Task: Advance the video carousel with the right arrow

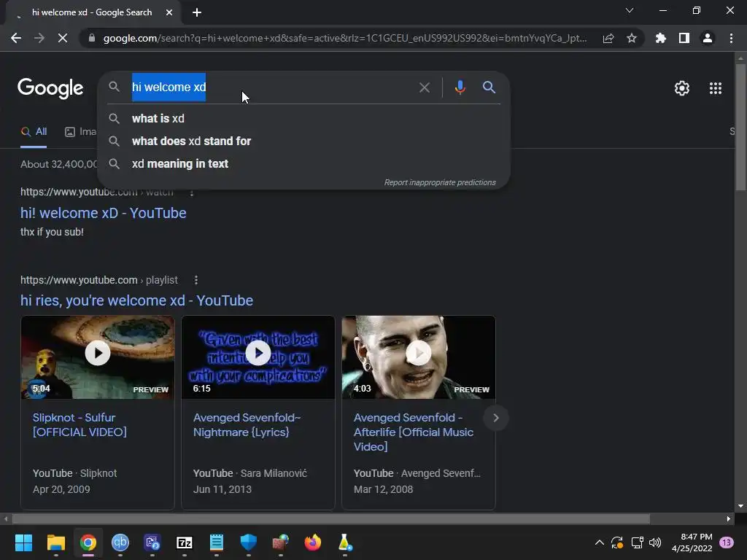Action: 495,418
